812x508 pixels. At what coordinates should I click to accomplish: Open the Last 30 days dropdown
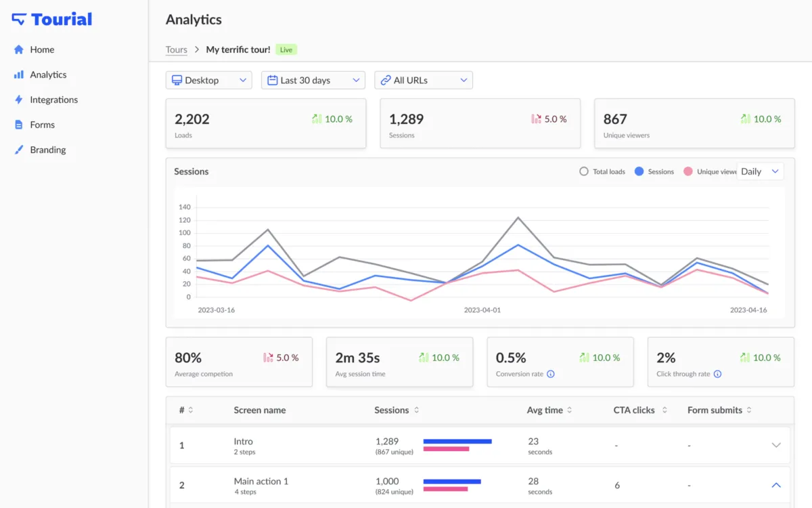point(313,80)
